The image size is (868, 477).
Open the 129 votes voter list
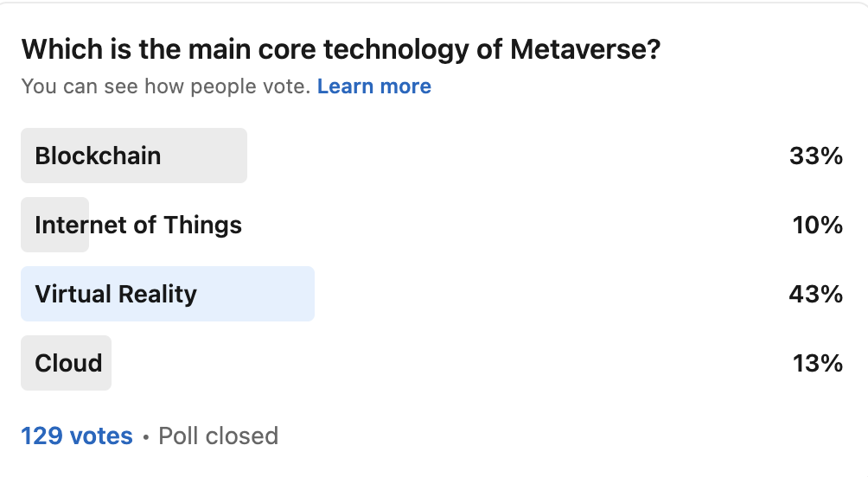pyautogui.click(x=77, y=436)
